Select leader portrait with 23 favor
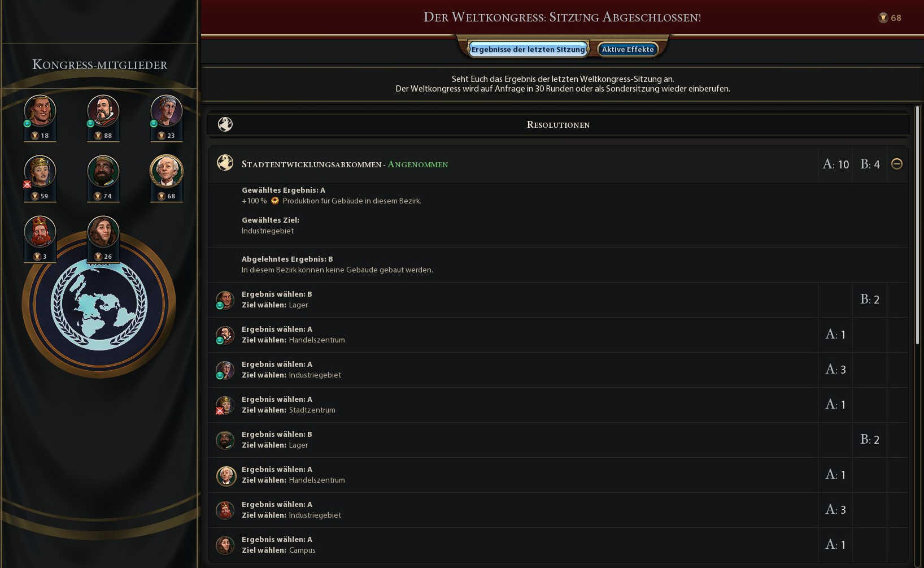 point(167,111)
